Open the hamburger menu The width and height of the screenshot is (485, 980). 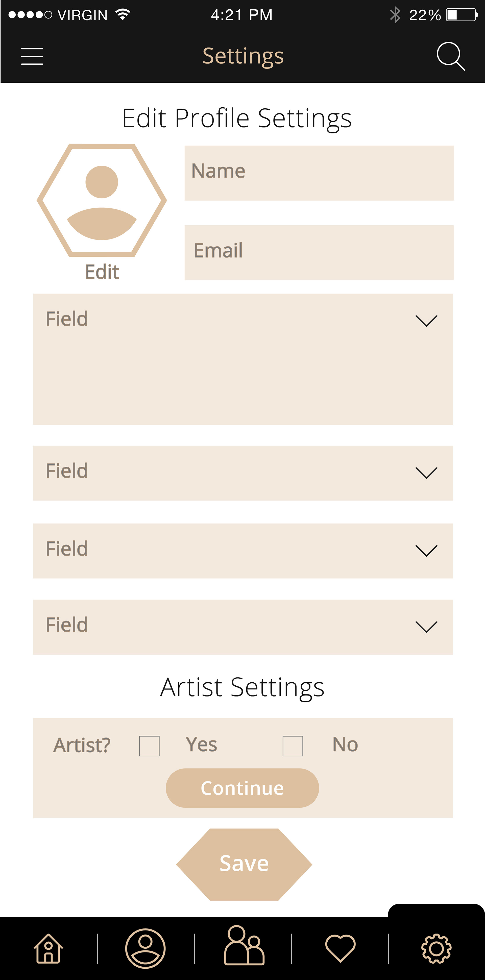32,56
